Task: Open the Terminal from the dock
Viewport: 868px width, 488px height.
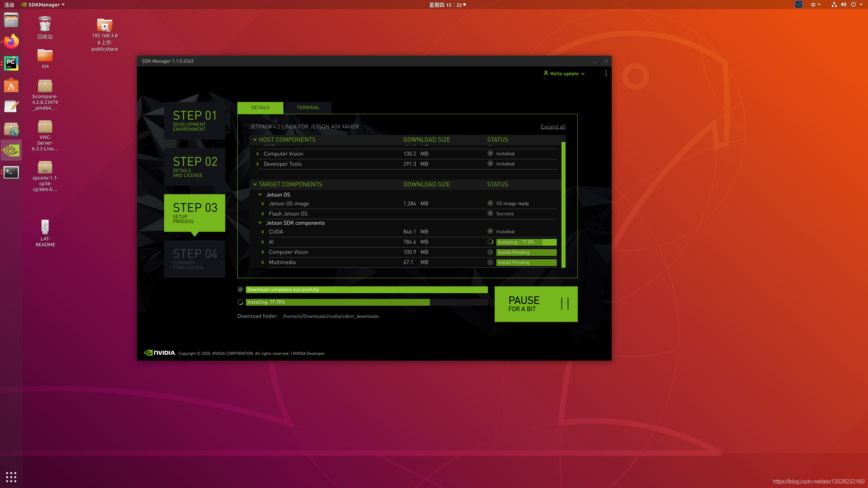Action: click(x=11, y=172)
